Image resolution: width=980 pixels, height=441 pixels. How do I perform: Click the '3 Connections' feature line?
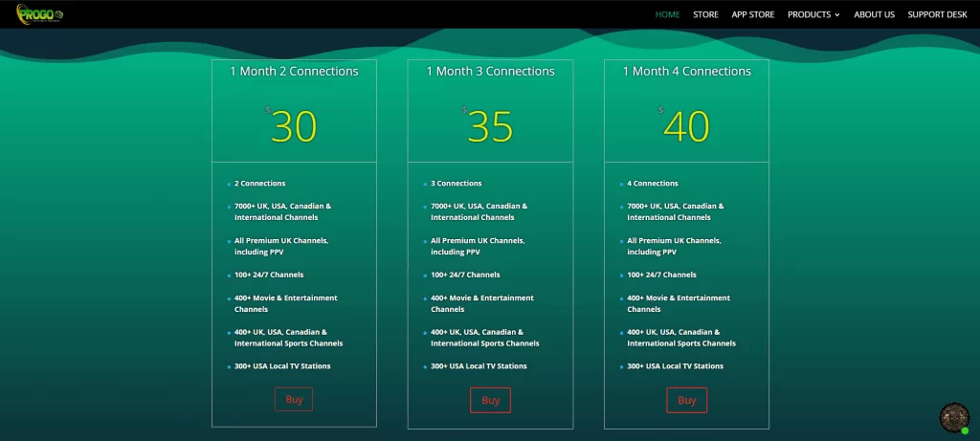click(x=457, y=184)
